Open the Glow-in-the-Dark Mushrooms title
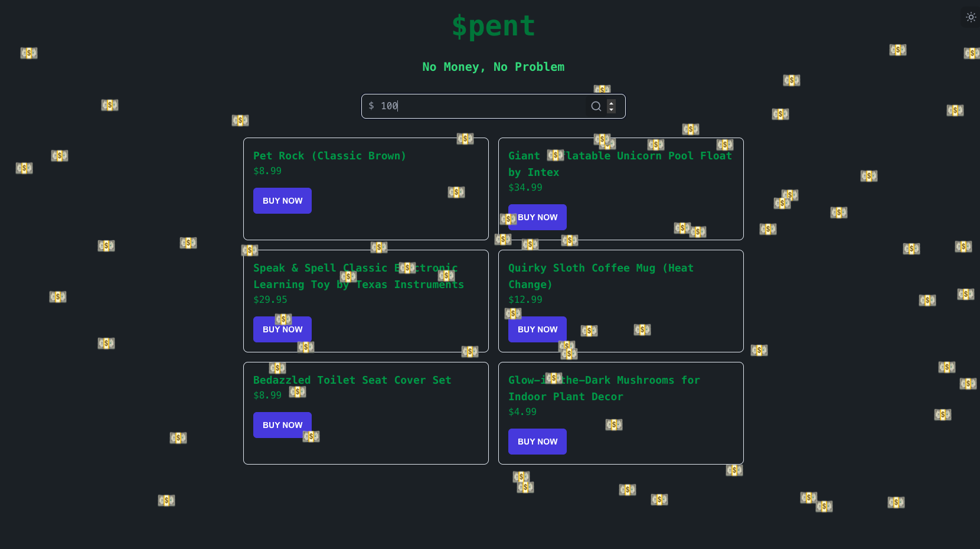The image size is (980, 549). coord(604,388)
